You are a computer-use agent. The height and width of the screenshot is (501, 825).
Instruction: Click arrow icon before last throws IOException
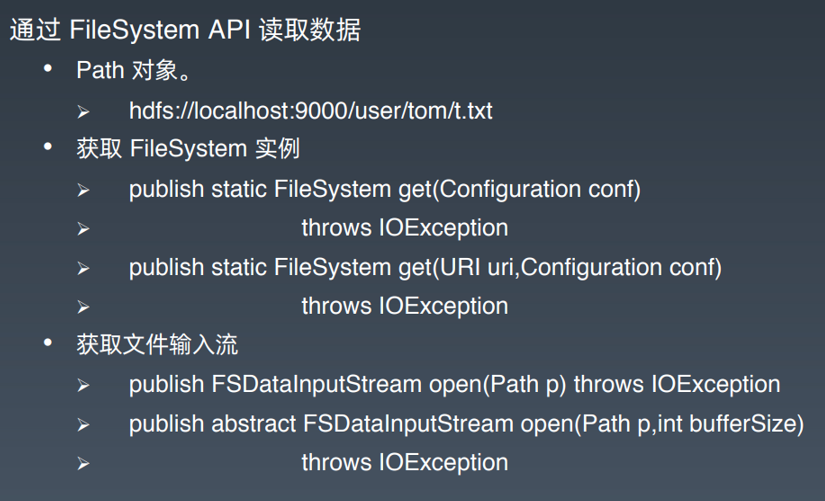click(83, 464)
